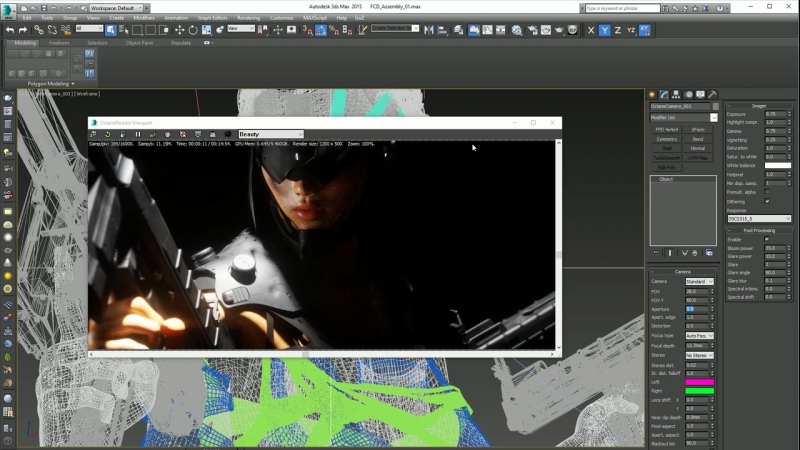Open the Focus type Auto Focus dropdown
Viewport: 800px width, 450px height.
(699, 336)
